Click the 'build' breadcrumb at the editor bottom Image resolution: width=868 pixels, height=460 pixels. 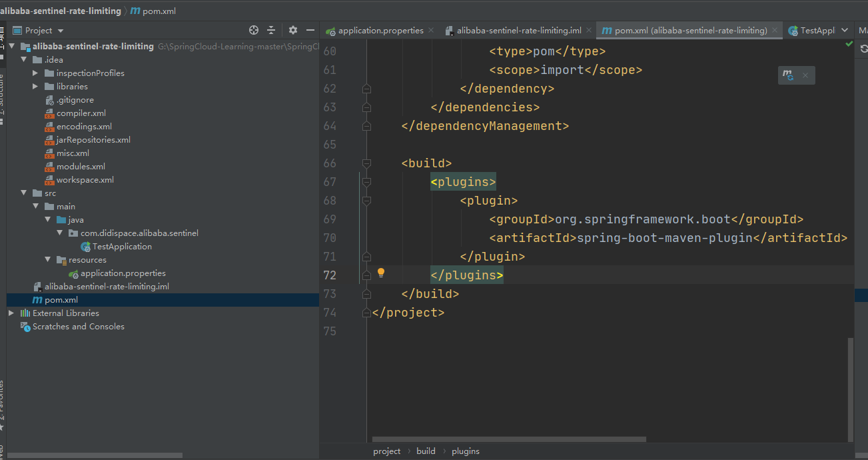[x=426, y=451]
